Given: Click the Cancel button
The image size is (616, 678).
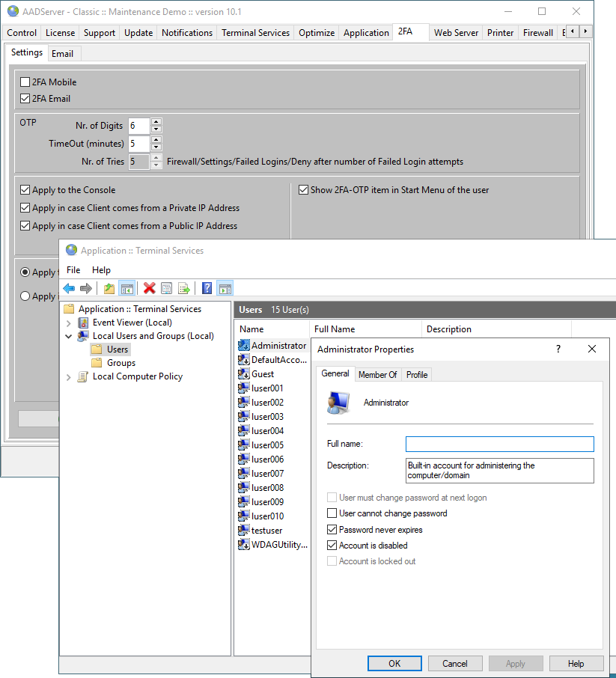Looking at the screenshot, I should [x=454, y=663].
